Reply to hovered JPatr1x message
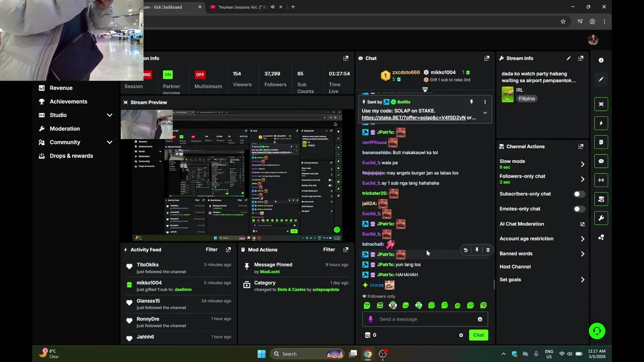The width and height of the screenshot is (644, 362). click(465, 250)
